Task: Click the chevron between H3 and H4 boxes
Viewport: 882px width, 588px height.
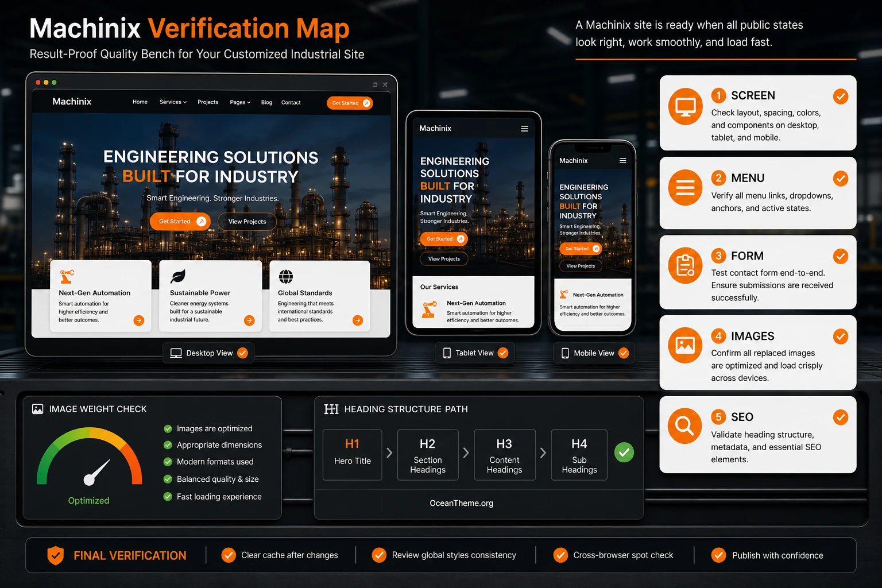Action: point(543,453)
